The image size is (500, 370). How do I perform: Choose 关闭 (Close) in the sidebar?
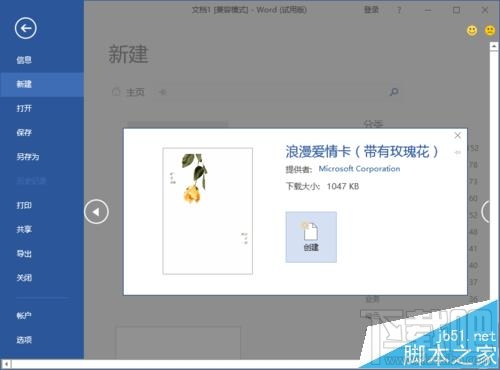[24, 278]
